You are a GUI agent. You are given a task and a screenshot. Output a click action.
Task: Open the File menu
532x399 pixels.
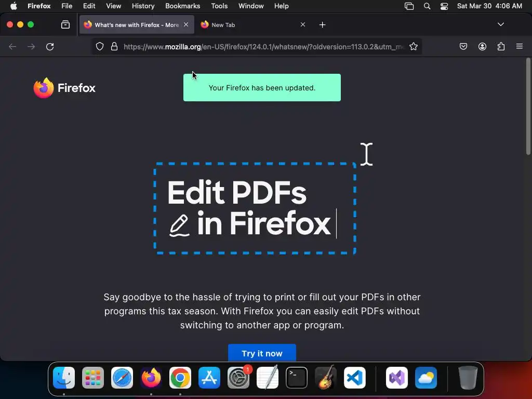click(x=67, y=6)
